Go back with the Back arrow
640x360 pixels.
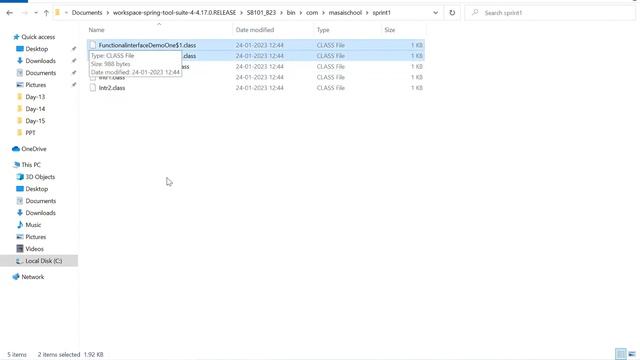[9, 13]
